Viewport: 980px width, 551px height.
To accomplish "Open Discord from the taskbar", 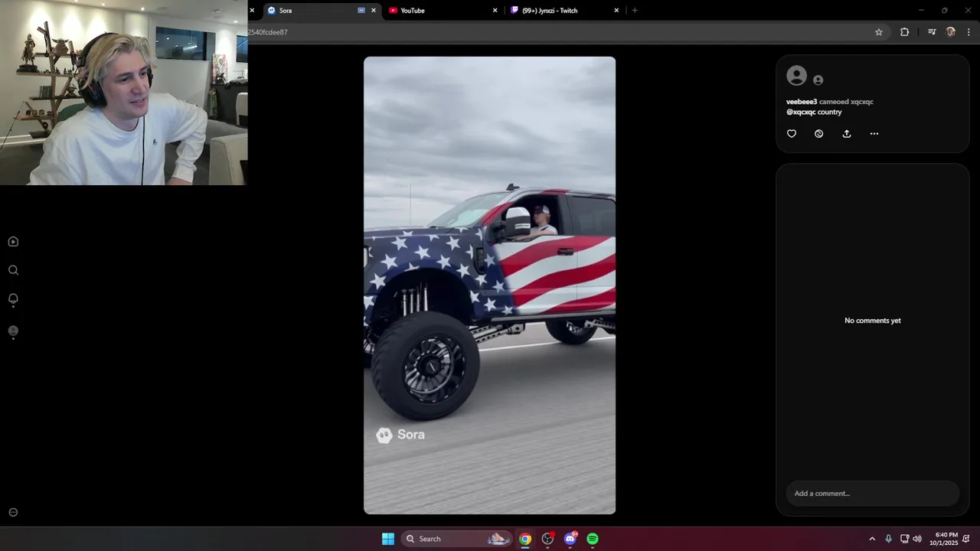I will coord(570,539).
